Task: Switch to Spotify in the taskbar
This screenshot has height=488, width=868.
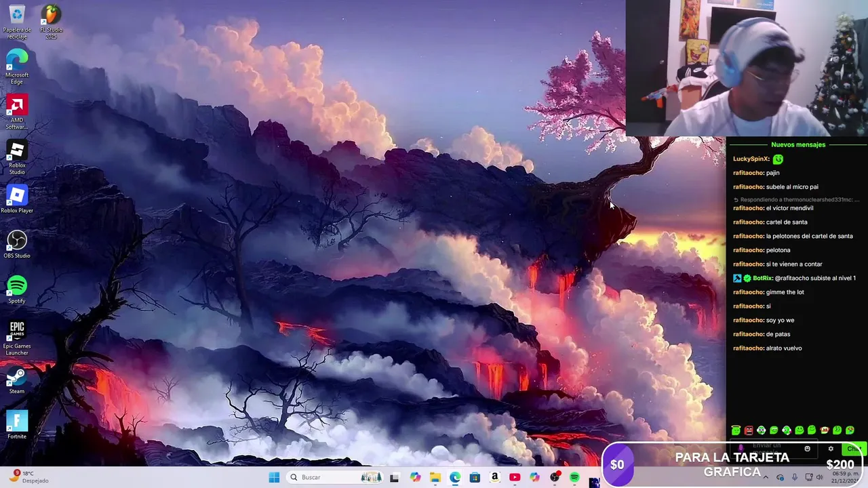Action: coord(574,477)
